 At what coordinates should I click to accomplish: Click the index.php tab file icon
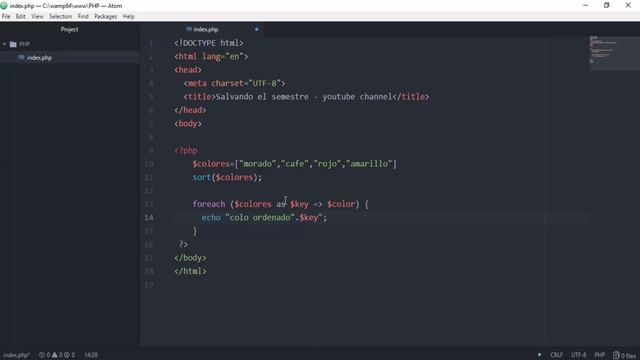coord(189,29)
